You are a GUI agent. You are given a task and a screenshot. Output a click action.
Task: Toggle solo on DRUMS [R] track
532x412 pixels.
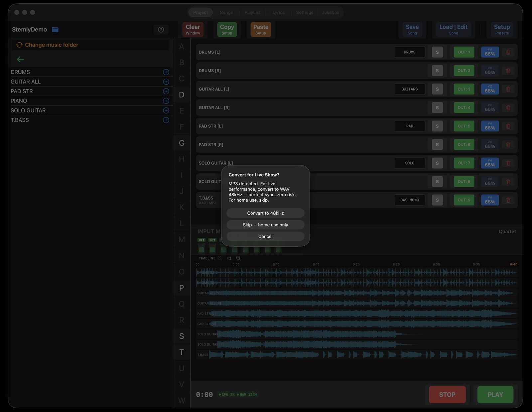coord(437,71)
